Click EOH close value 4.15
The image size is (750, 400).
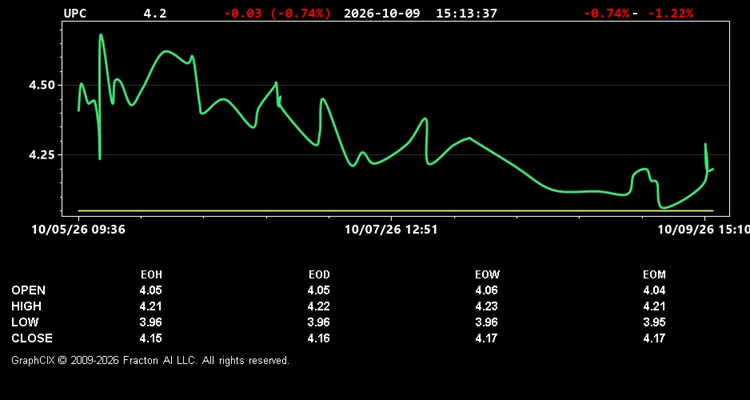tap(151, 338)
